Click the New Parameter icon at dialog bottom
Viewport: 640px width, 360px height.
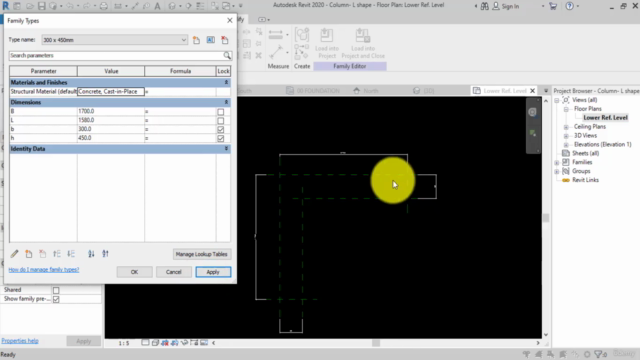point(29,254)
